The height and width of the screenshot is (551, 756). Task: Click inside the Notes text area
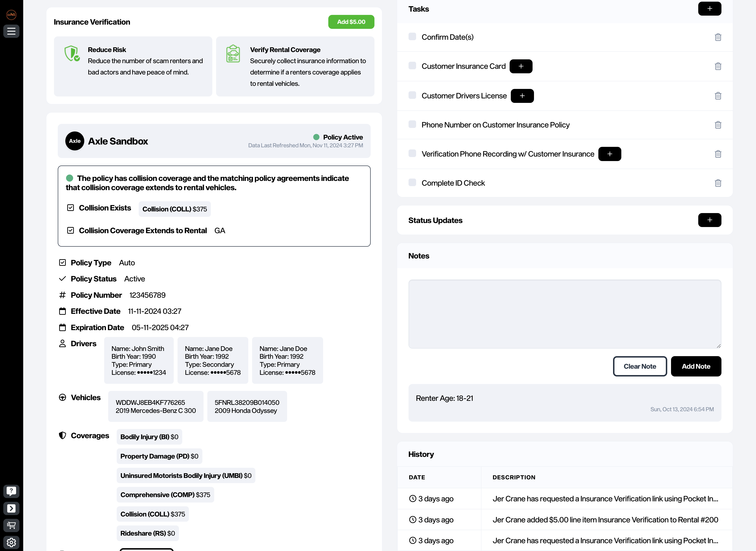click(x=565, y=314)
